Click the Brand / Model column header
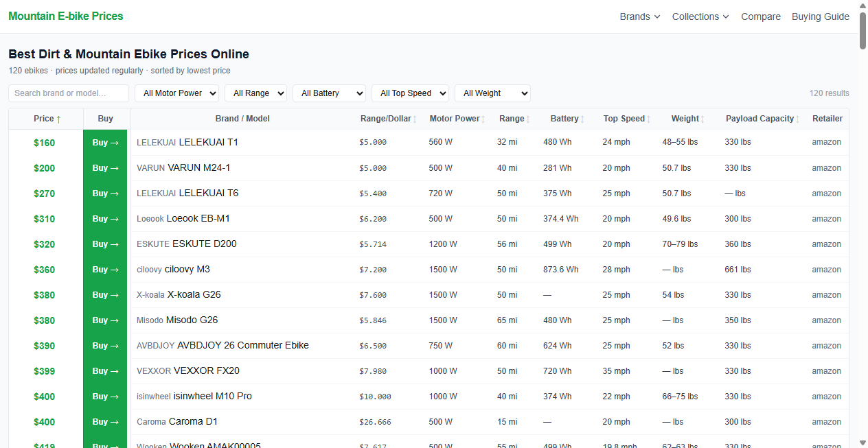This screenshot has width=868, height=448. click(x=242, y=119)
